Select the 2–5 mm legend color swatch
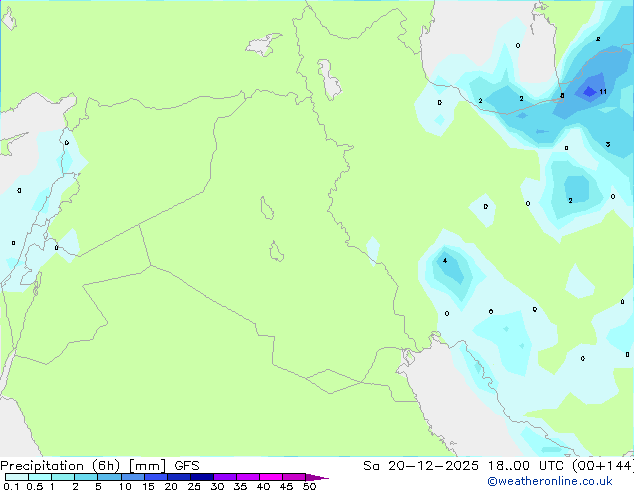Viewport: 634px width, 490px height. [86, 477]
